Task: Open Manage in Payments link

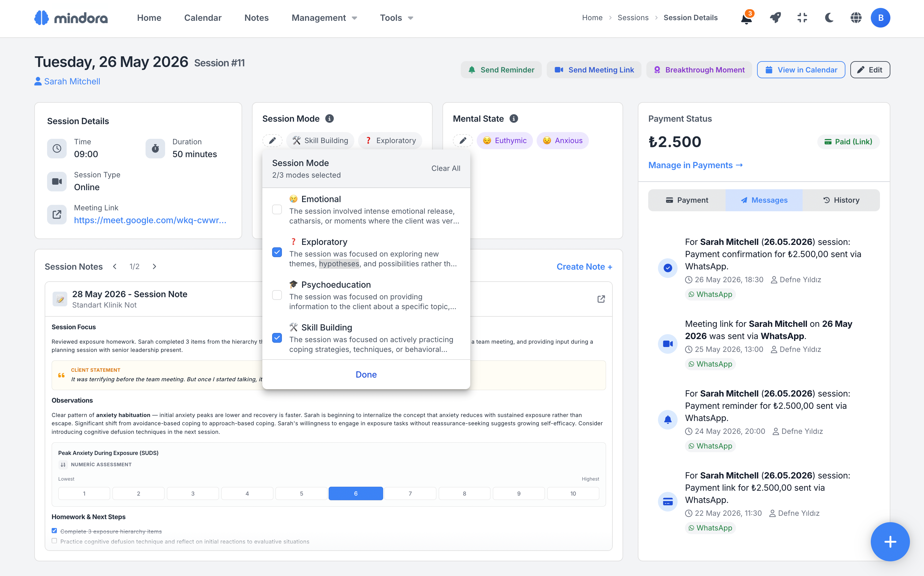Action: [x=696, y=165]
